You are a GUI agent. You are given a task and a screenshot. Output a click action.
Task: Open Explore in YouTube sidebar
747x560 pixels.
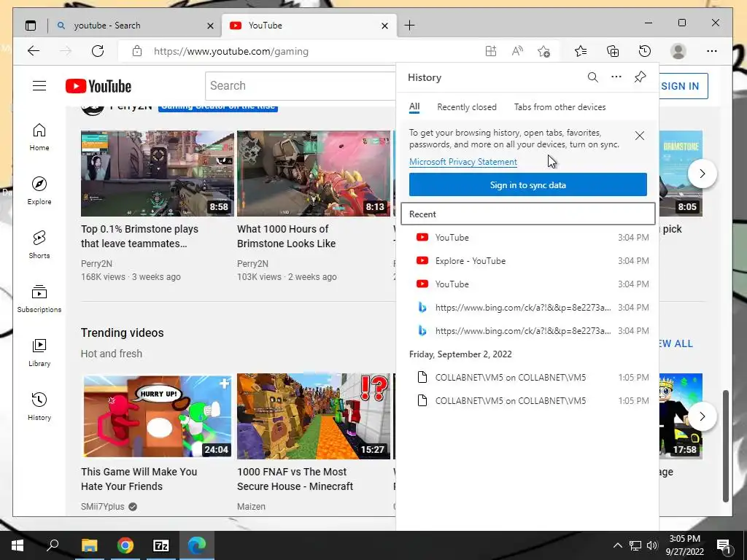coord(39,191)
